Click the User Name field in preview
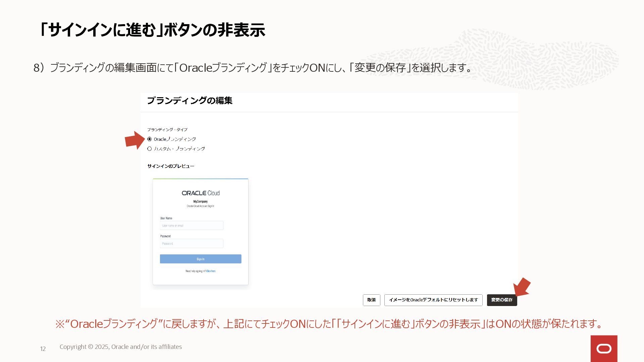Viewport: 644px width, 362px height. coord(192,226)
